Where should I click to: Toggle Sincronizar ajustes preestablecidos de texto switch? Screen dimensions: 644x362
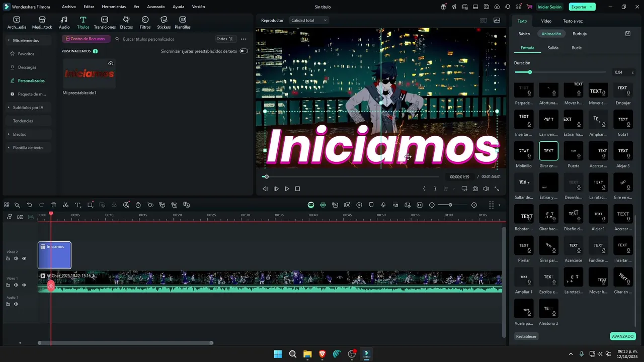tap(244, 51)
